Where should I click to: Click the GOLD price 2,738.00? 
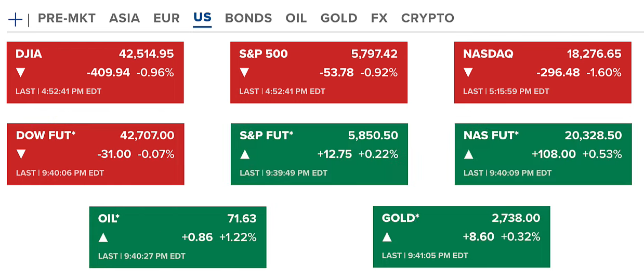click(516, 218)
